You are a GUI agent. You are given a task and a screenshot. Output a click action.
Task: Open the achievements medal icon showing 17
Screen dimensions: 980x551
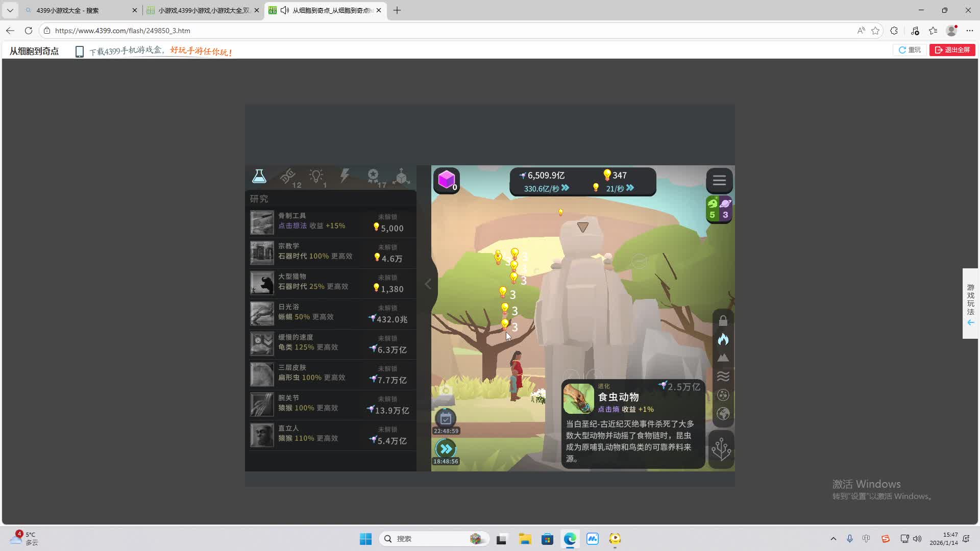(374, 176)
